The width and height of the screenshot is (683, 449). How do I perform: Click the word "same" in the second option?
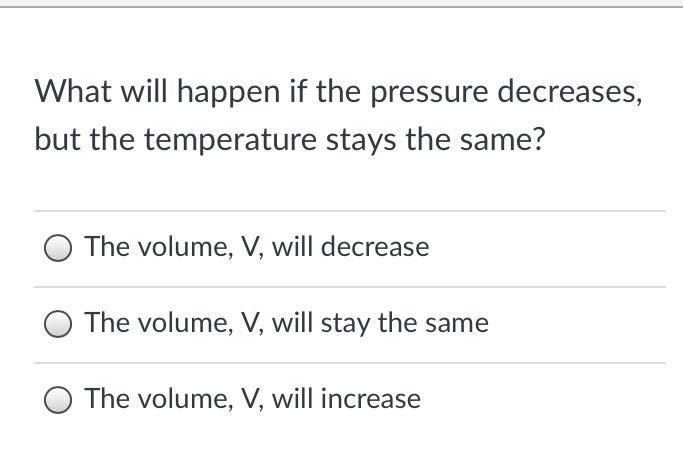coord(456,323)
